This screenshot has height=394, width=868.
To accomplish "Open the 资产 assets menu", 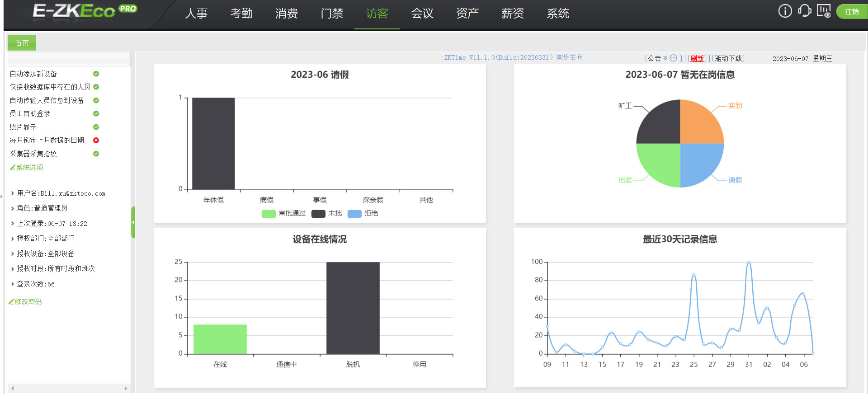I will point(467,14).
